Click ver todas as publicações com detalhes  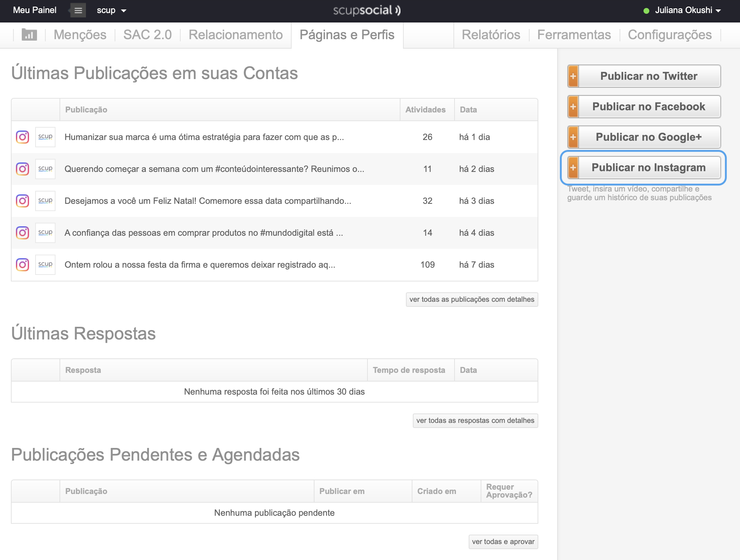(472, 300)
